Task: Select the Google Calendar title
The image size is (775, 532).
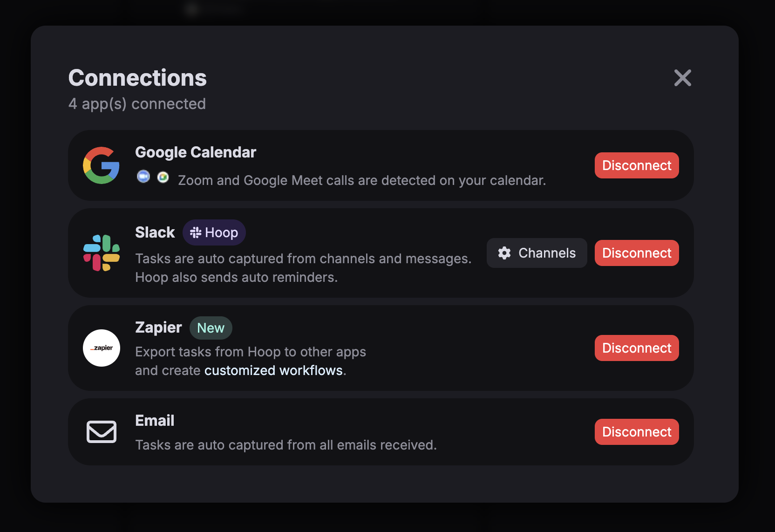Action: tap(196, 152)
